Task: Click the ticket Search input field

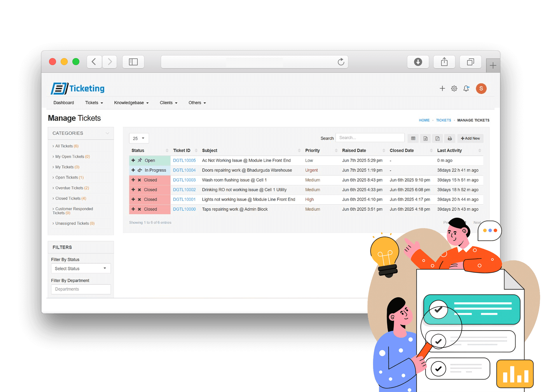Action: (x=370, y=138)
